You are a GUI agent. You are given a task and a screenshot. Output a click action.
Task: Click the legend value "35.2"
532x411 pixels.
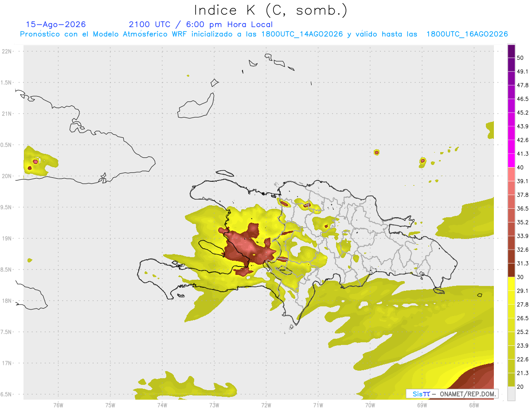523,223
